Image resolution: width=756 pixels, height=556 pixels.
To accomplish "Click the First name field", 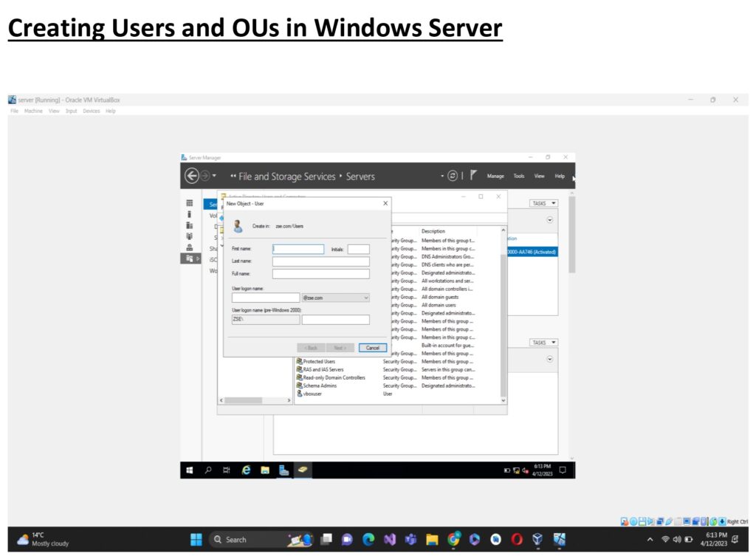I will point(298,249).
